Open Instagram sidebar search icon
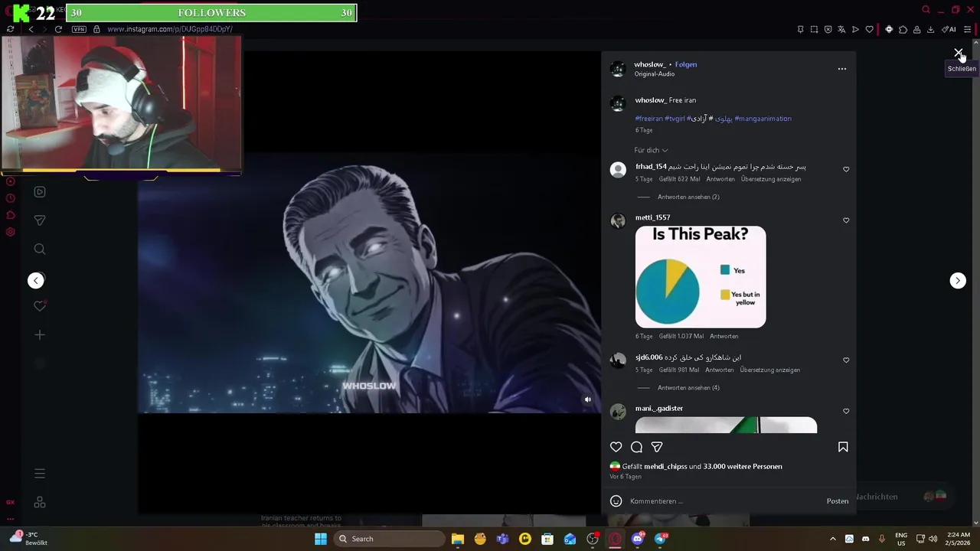This screenshot has height=551, width=980. click(x=40, y=249)
